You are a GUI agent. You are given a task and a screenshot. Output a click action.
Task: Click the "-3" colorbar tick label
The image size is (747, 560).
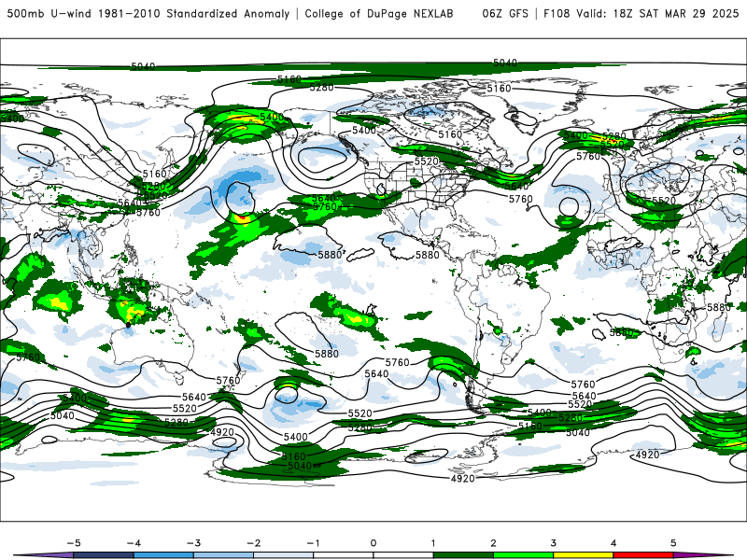(x=193, y=543)
